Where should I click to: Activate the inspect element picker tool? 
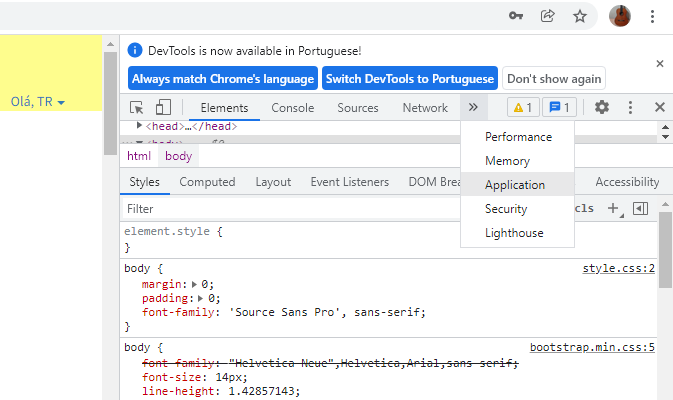coord(136,107)
